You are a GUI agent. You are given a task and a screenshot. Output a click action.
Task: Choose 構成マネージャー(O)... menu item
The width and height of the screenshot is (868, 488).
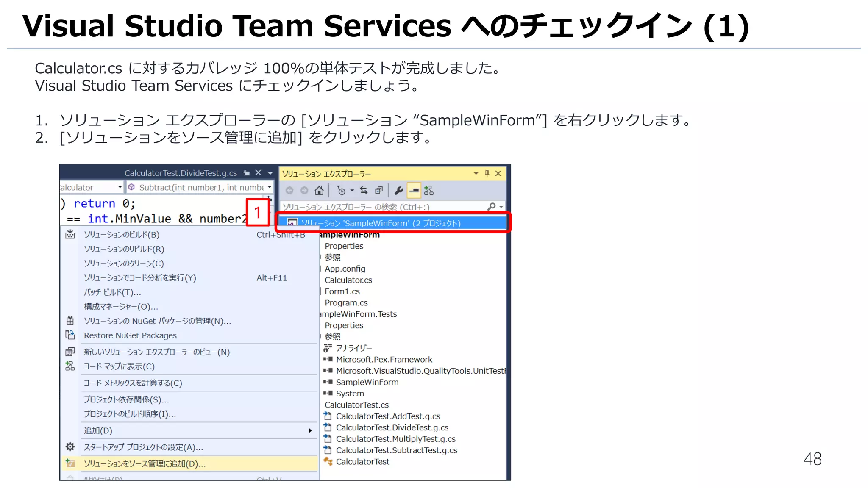coord(189,307)
